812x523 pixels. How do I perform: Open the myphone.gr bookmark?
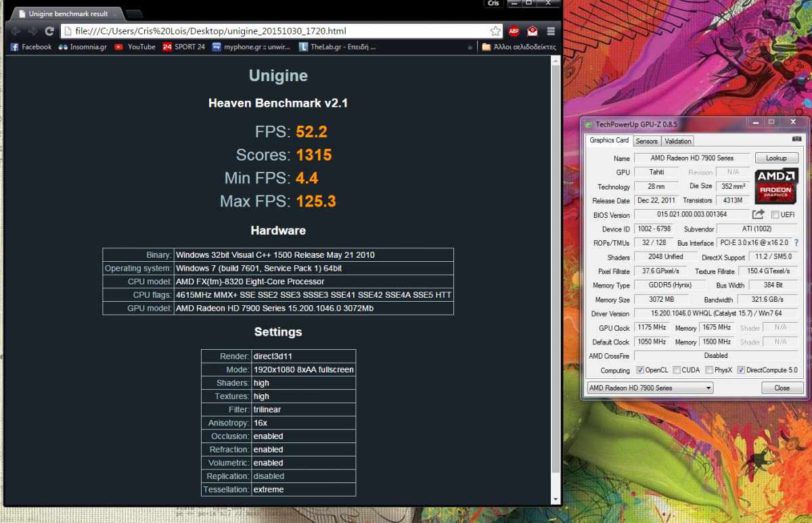[251, 47]
